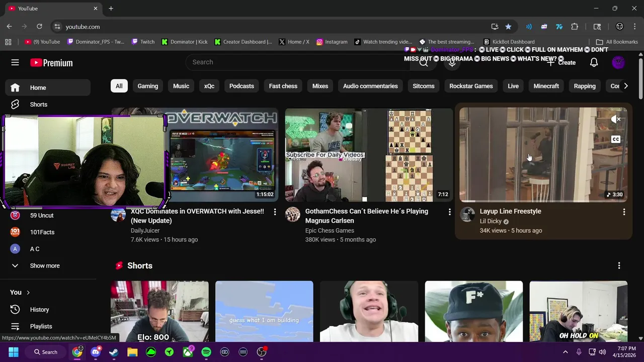Screen dimensions: 644x362
Task: Open the Chrome extensions puzzle icon
Action: (x=575, y=27)
